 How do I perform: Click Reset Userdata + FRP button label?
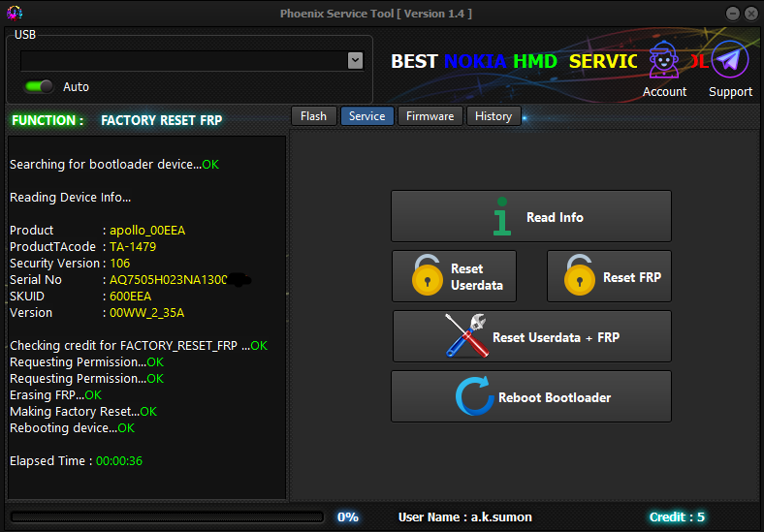556,337
